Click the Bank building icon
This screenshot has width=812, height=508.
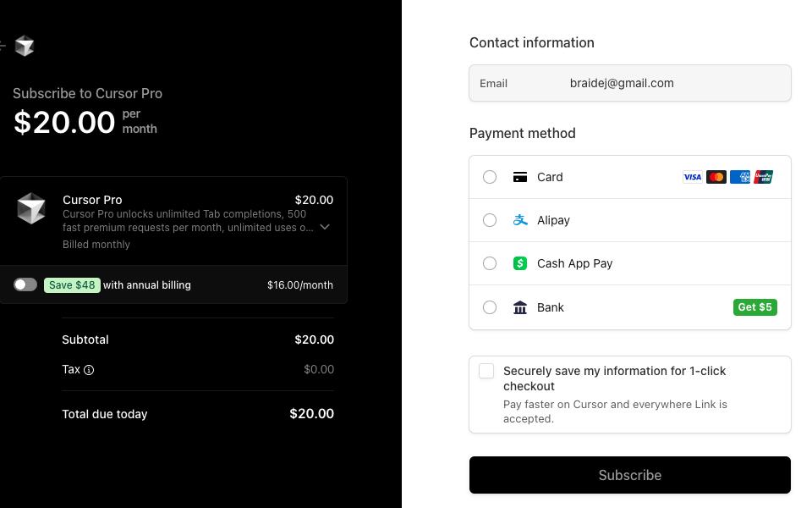tap(520, 307)
